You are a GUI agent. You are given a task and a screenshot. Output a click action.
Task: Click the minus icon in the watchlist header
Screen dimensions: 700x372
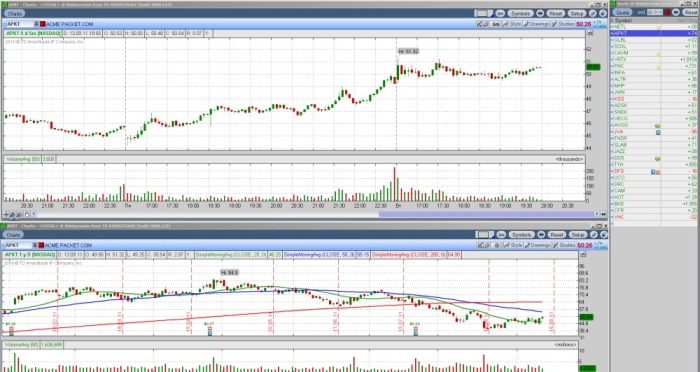(676, 13)
